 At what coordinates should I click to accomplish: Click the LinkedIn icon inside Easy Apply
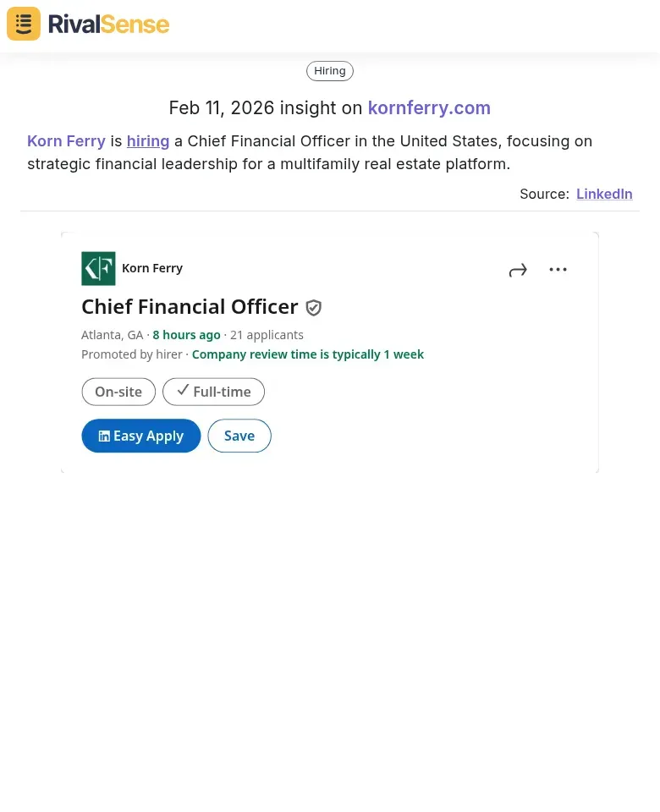tap(104, 436)
